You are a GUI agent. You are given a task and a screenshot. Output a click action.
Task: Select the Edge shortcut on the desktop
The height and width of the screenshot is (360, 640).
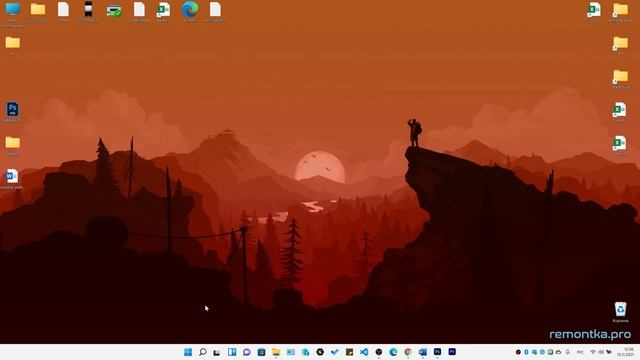click(x=190, y=11)
